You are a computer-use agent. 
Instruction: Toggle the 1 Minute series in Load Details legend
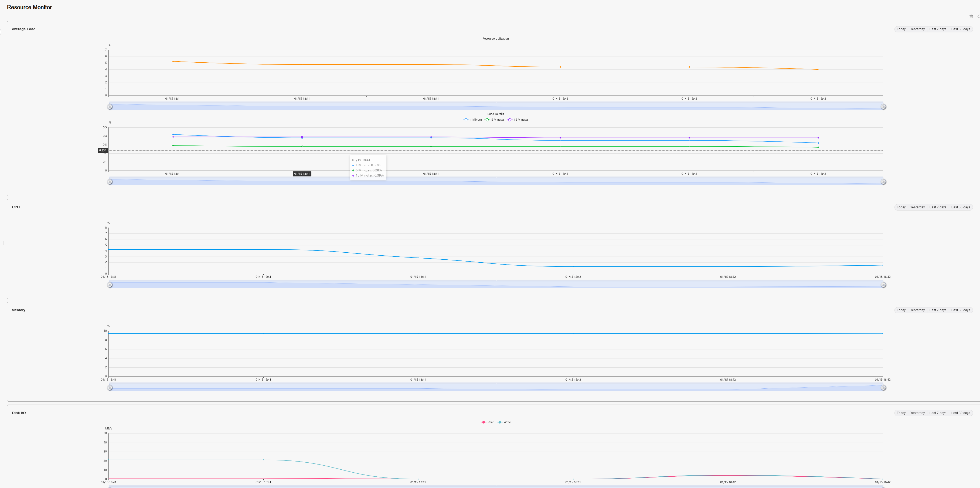point(472,120)
